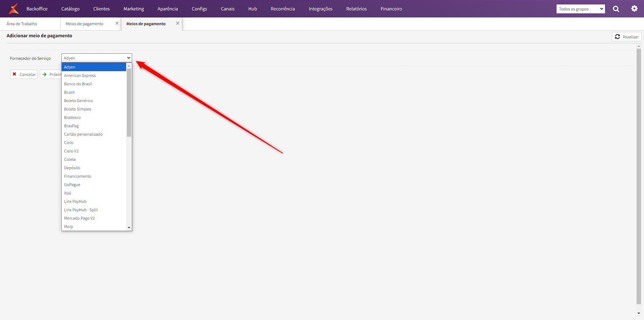This screenshot has width=644, height=320.
Task: Collapse the Fornecedor do Serviço dropdown
Action: 97,58
